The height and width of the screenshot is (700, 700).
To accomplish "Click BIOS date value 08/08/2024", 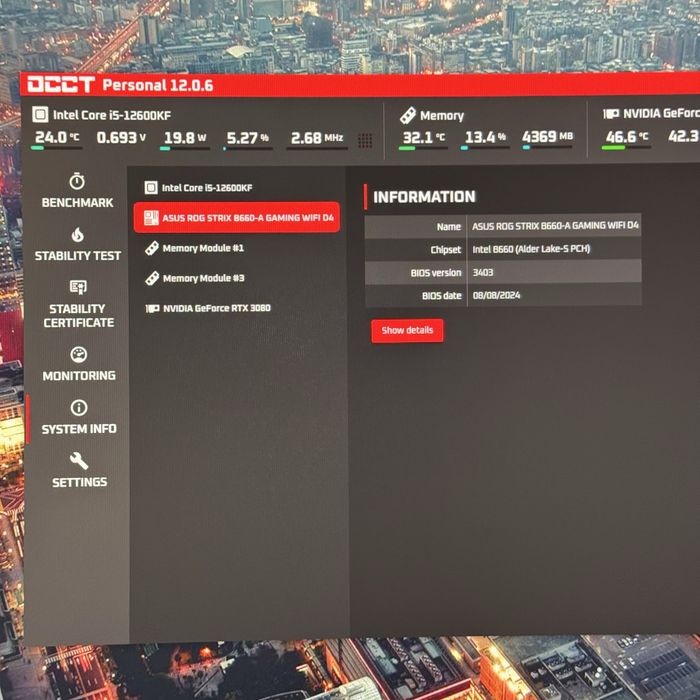I will 496,296.
